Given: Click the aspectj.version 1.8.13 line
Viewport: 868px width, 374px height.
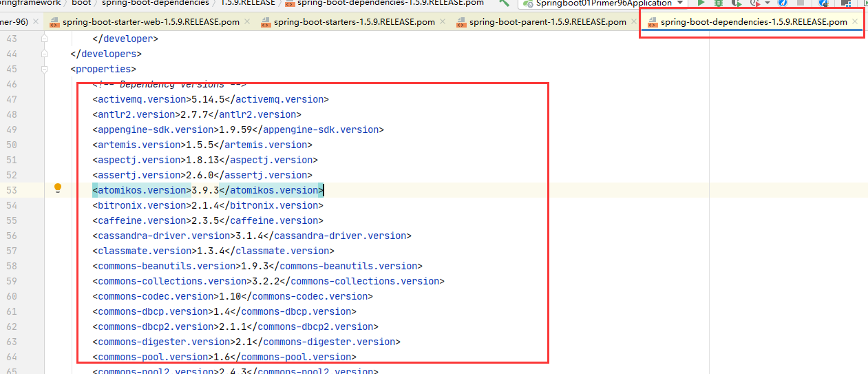Looking at the screenshot, I should click(205, 160).
